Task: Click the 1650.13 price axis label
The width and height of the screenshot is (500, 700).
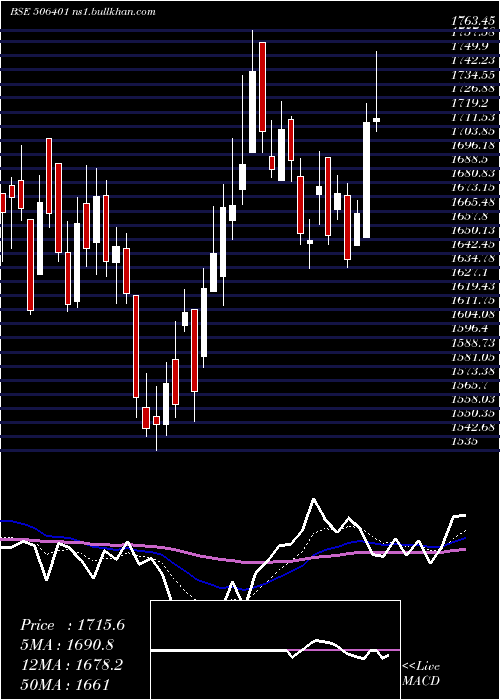Action: (472, 230)
